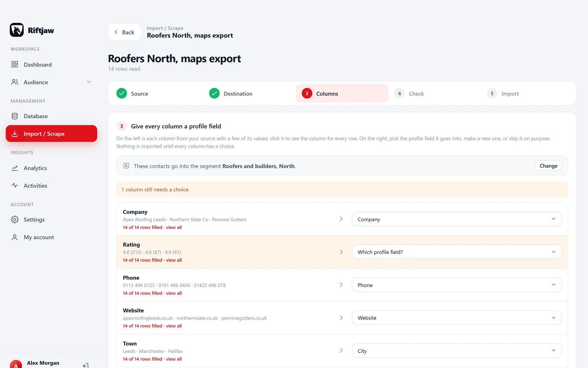This screenshot has height=368, width=588.
Task: Click the Back button
Action: [124, 32]
